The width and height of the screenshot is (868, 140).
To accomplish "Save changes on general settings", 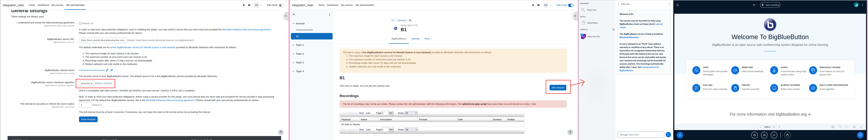I will [x=88, y=119].
